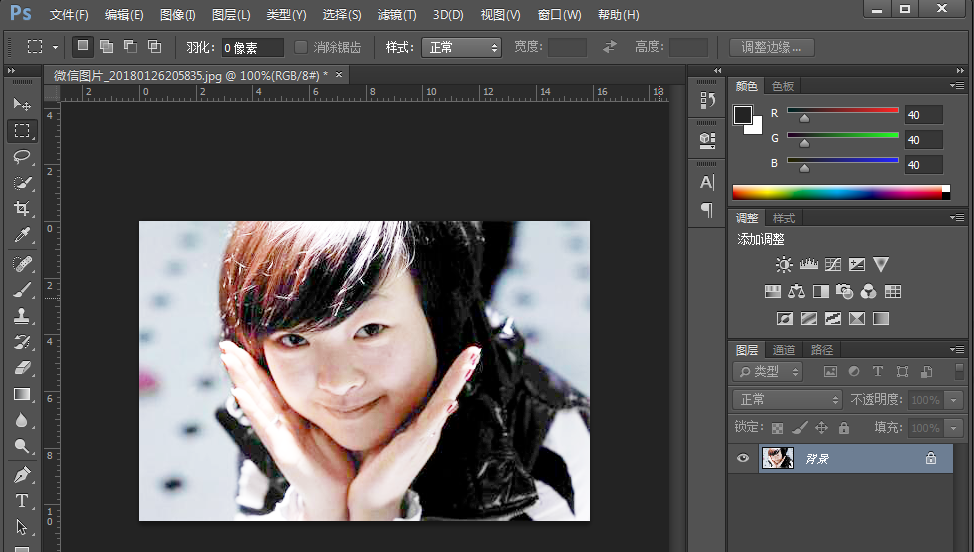The height and width of the screenshot is (552, 974).
Task: Activate the Zoom magnifier tool
Action: pyautogui.click(x=21, y=446)
